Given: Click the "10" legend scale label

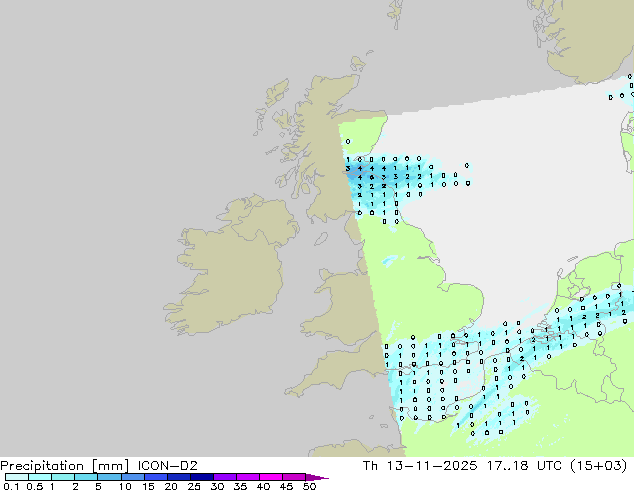Looking at the screenshot, I should pyautogui.click(x=125, y=486).
